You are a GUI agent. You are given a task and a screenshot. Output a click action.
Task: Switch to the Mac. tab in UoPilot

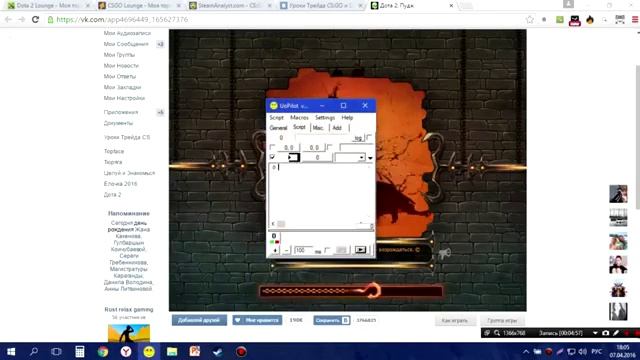pyautogui.click(x=318, y=128)
